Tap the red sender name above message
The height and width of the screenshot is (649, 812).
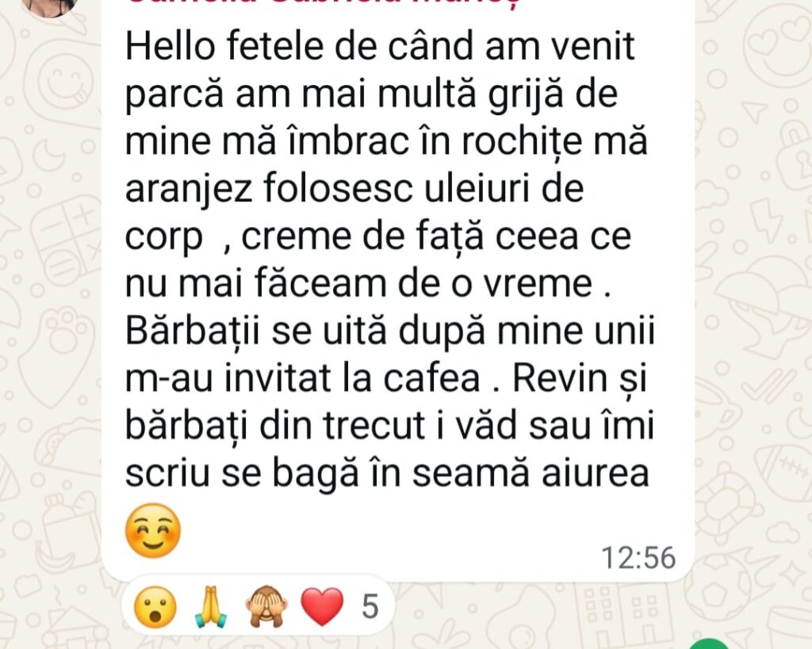[x=323, y=2]
